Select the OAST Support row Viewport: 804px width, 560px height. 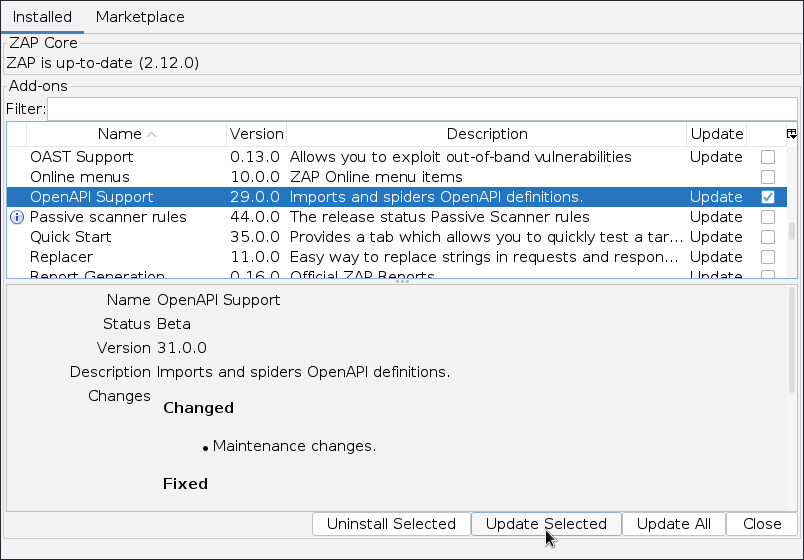[x=396, y=157]
